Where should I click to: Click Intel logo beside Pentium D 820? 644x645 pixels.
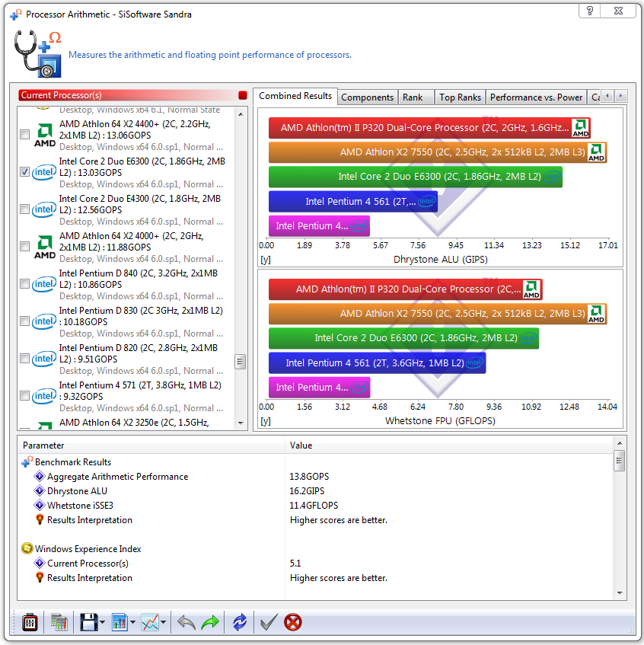44,359
